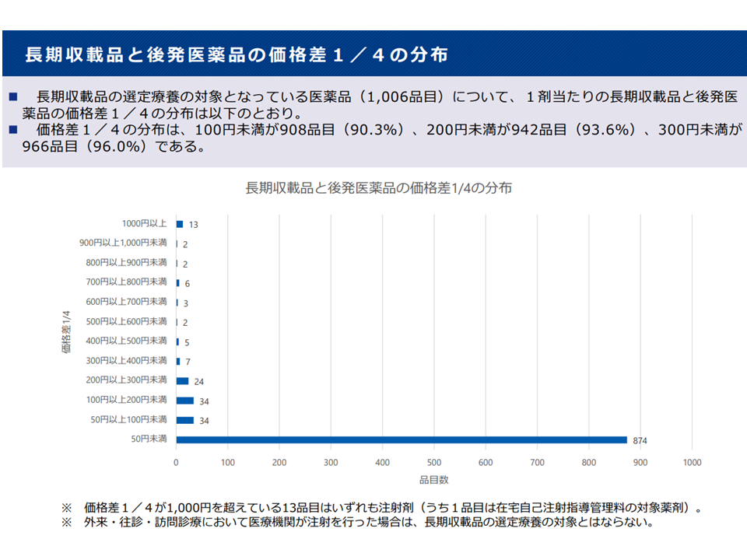Click the 1000 tick on horizontal axis
The image size is (747, 560).
[x=691, y=463]
